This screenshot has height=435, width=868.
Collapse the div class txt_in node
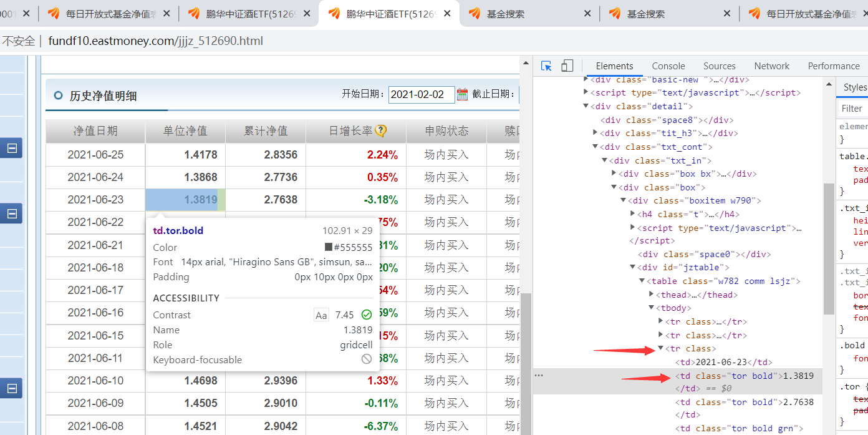pos(605,160)
